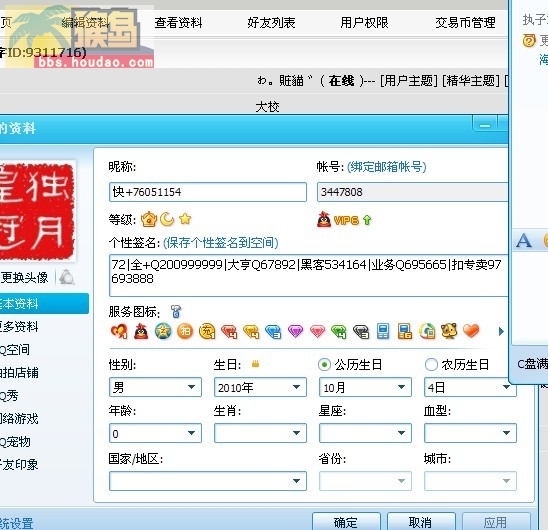Click the pink diamond service icon
This screenshot has width=548, height=530.
(317, 331)
